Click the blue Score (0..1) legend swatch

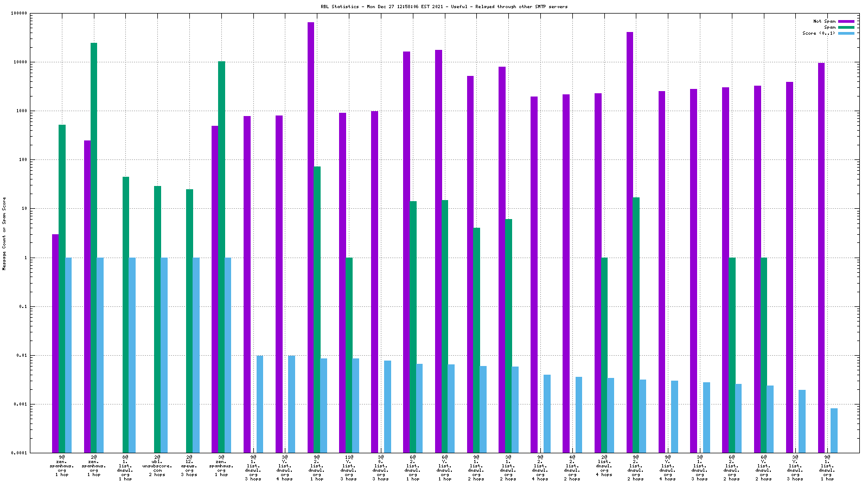pyautogui.click(x=846, y=33)
